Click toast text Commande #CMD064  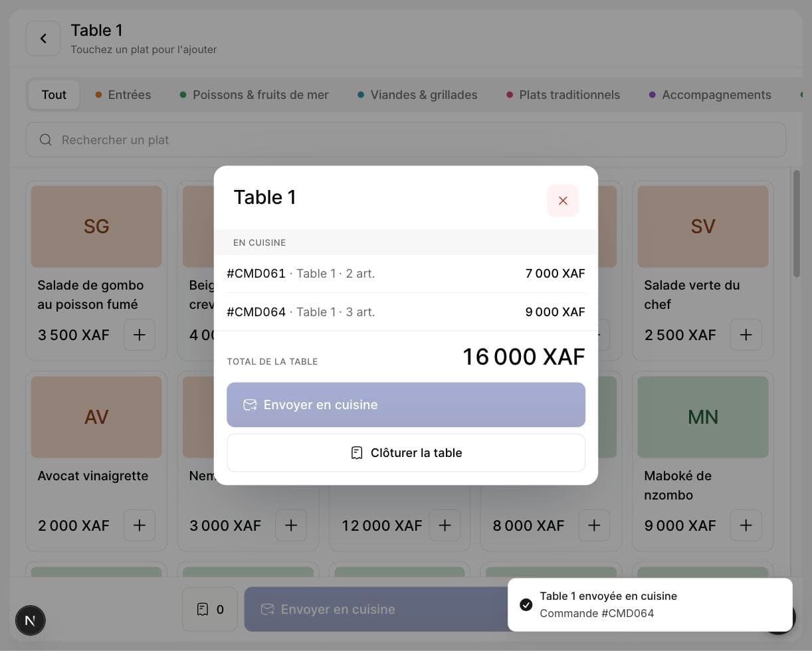(597, 613)
